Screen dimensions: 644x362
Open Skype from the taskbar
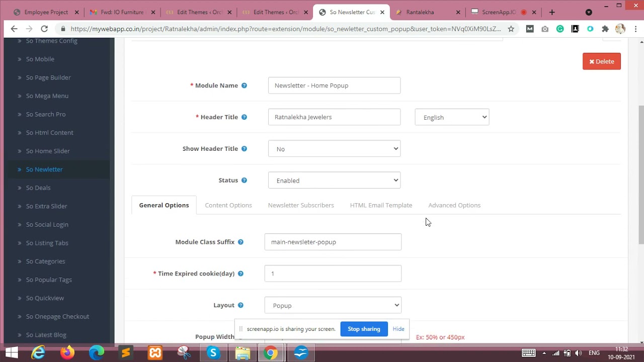tap(213, 353)
